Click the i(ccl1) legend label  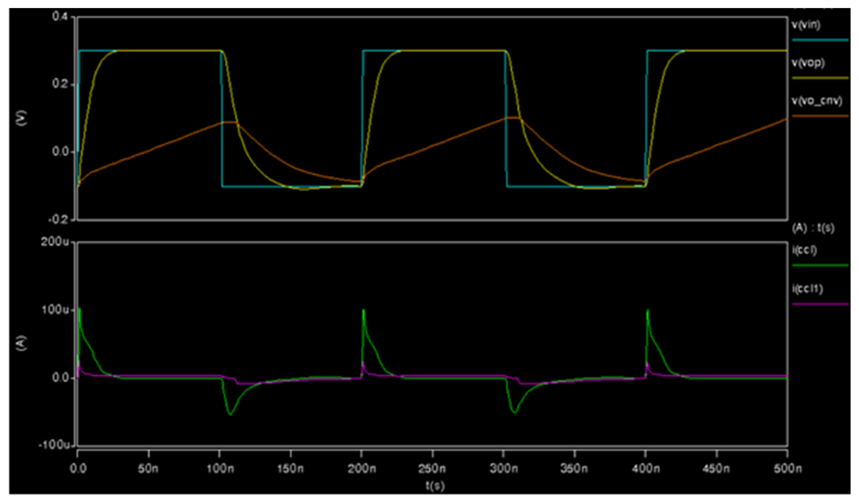pyautogui.click(x=808, y=289)
